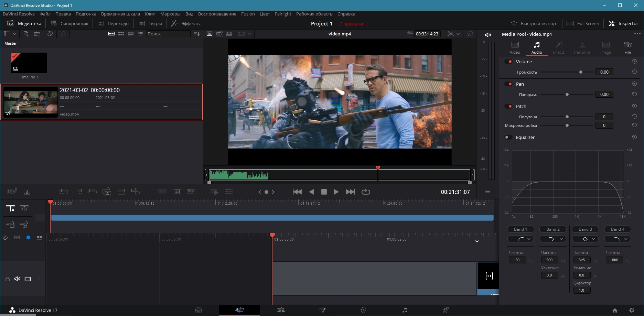
Task: Select the video.mp4 clip thumbnail
Action: pos(31,102)
